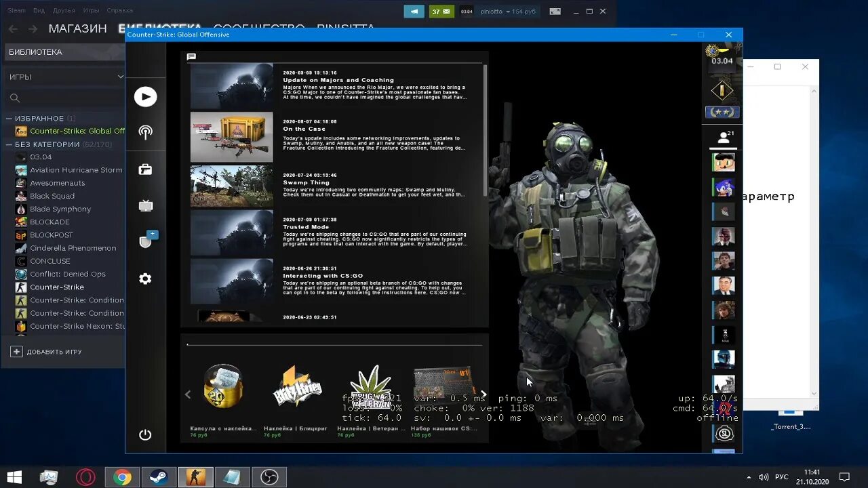
Task: Open the Игры menu
Action: 91,11
